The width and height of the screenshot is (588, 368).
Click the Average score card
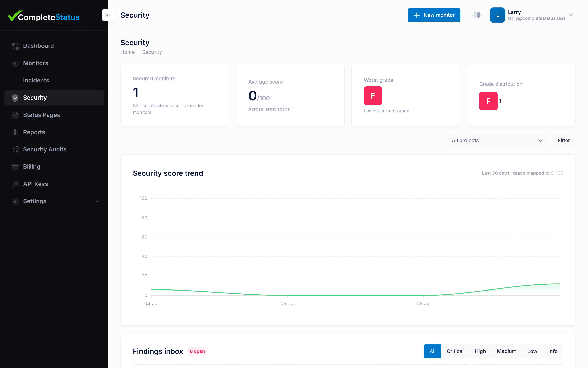pos(290,95)
